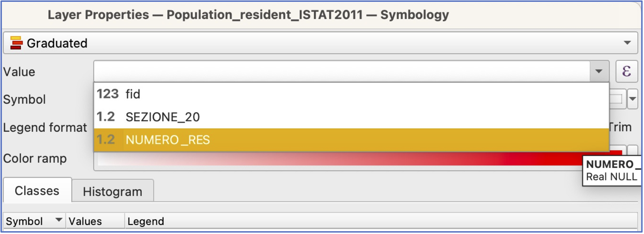Click the red color ramp bar
Screen dimensions: 644x234
[x=340, y=160]
